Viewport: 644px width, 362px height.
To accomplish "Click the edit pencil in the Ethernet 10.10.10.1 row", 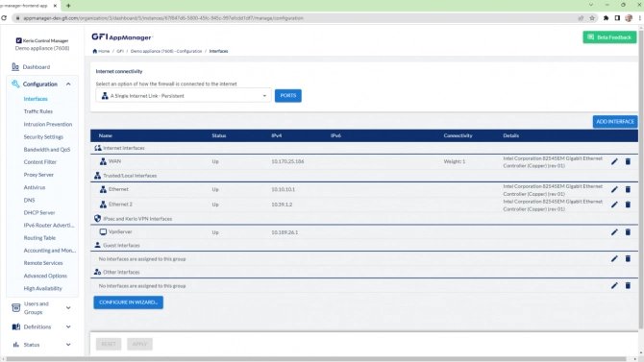I will 614,189.
